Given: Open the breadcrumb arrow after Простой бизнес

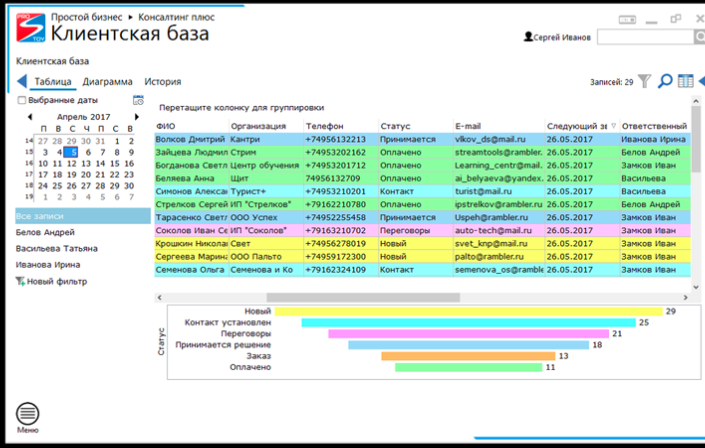Looking at the screenshot, I should pos(130,17).
